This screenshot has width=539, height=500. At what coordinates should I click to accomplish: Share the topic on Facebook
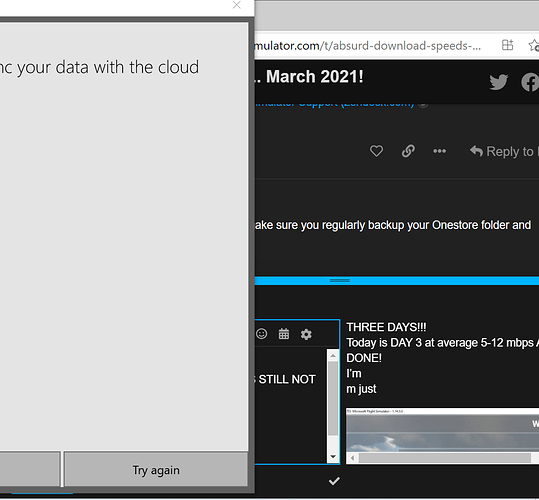coord(530,82)
